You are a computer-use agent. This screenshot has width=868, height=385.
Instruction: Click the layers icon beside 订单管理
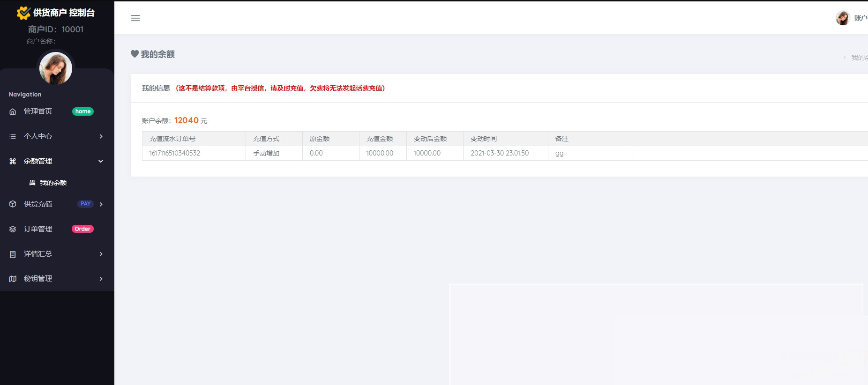point(13,229)
